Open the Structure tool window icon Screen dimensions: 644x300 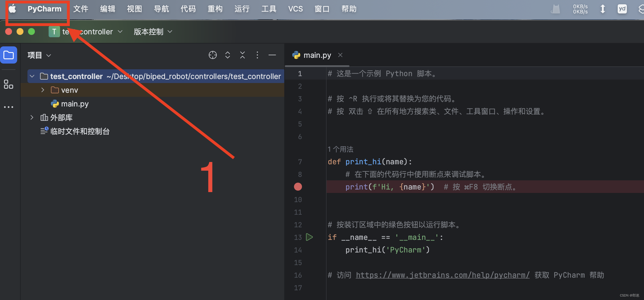pyautogui.click(x=9, y=84)
